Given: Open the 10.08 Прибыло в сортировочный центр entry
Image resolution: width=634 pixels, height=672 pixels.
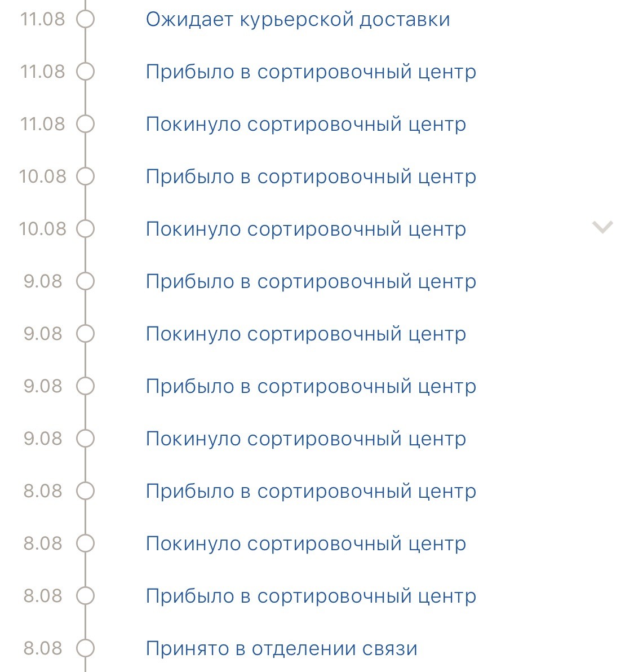Looking at the screenshot, I should click(311, 177).
